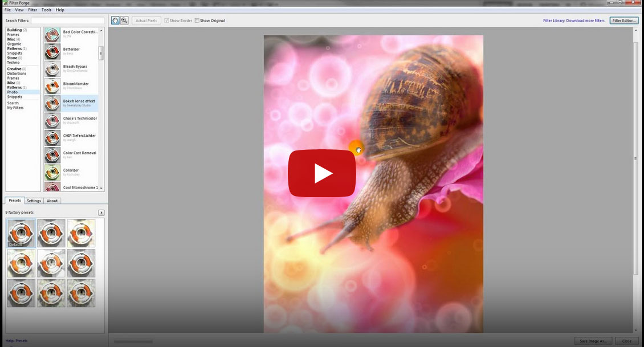The image size is (644, 347).
Task: Choose the Betterizer filter icon
Action: (52, 52)
